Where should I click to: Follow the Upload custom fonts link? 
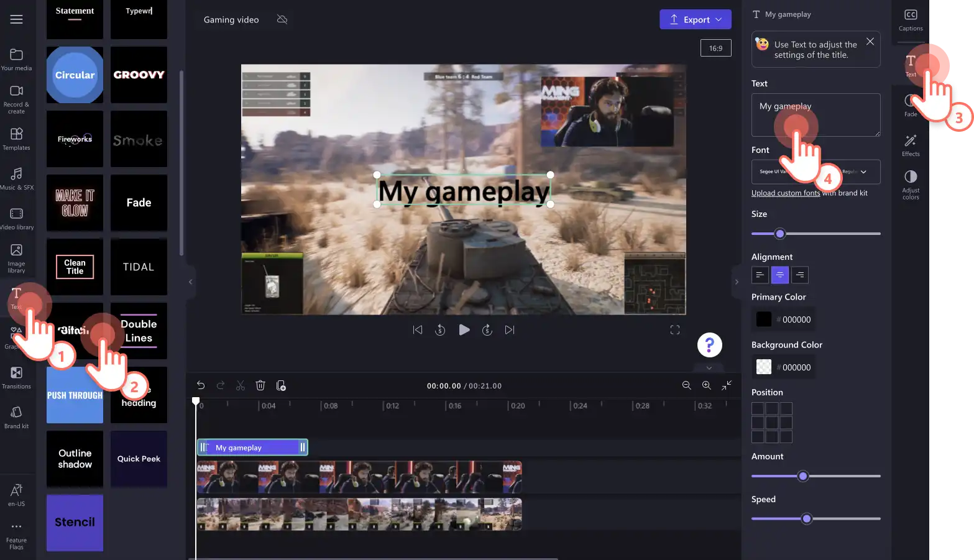(785, 193)
